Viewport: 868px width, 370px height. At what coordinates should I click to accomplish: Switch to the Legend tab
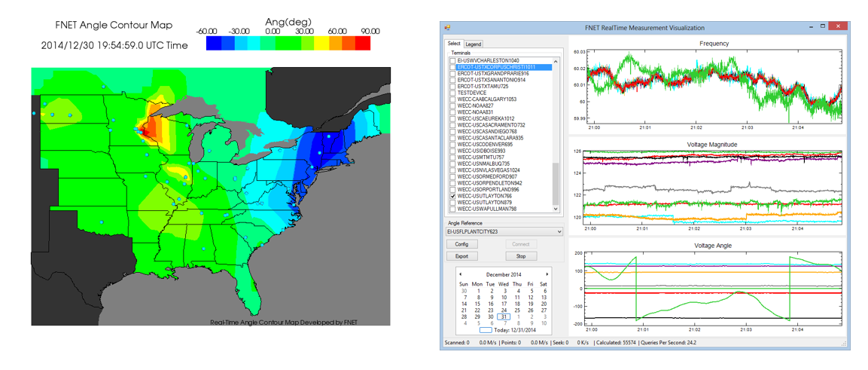click(474, 44)
